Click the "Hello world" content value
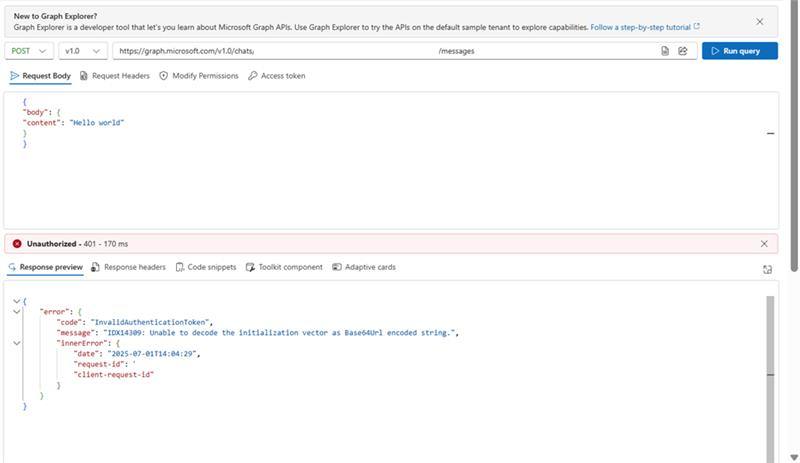This screenshot has height=463, width=800. (x=97, y=123)
